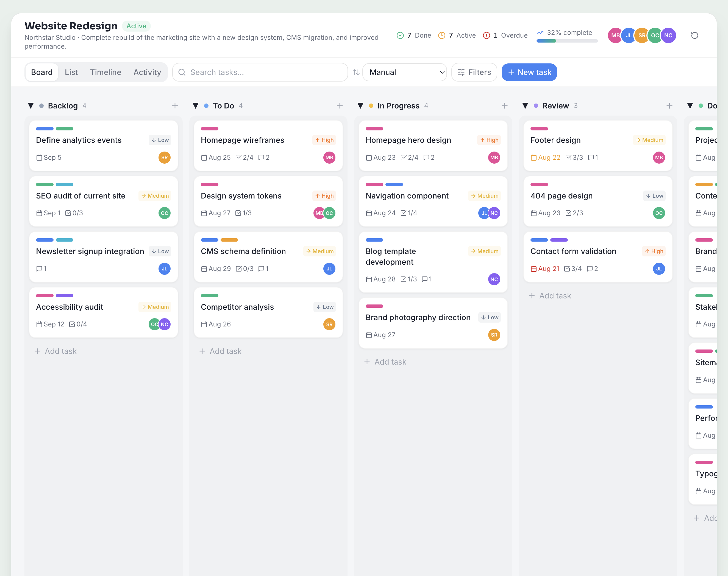The height and width of the screenshot is (576, 728).
Task: Collapse the Review column
Action: 525,106
